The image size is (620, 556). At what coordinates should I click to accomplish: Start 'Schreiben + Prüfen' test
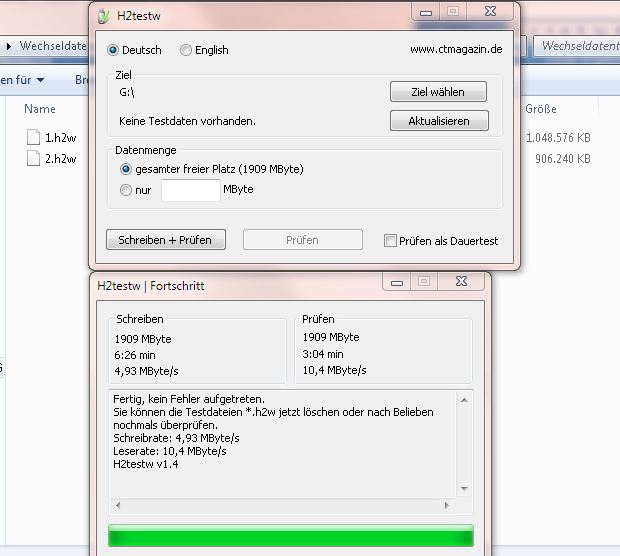pos(166,240)
